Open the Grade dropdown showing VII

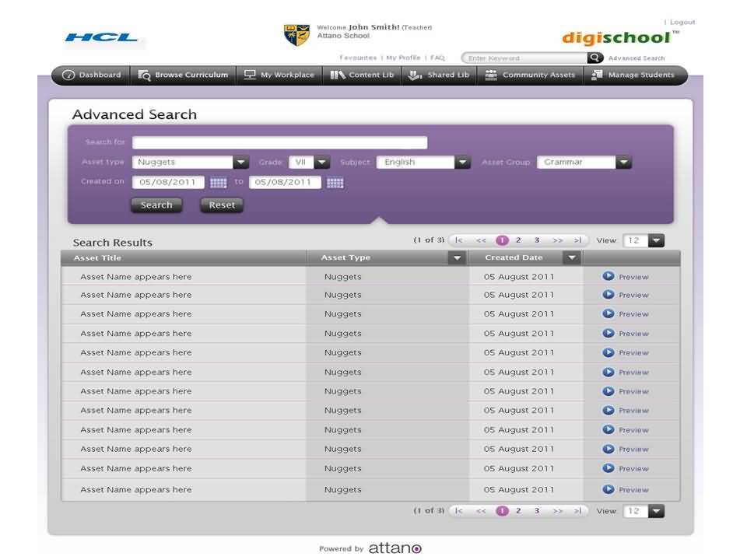322,163
